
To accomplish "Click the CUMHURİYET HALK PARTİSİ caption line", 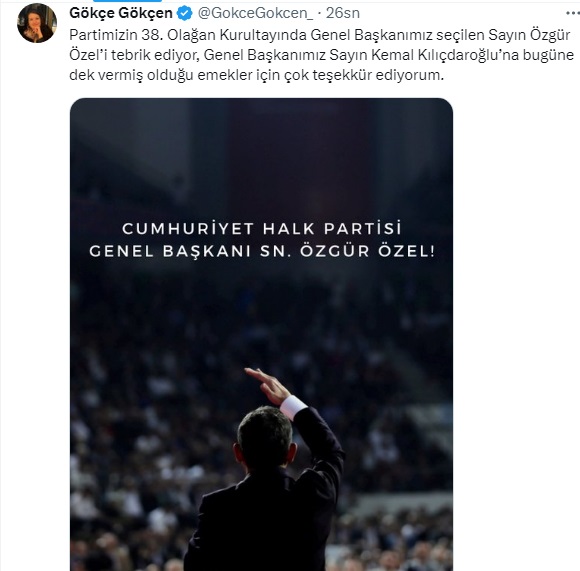I will pos(262,228).
